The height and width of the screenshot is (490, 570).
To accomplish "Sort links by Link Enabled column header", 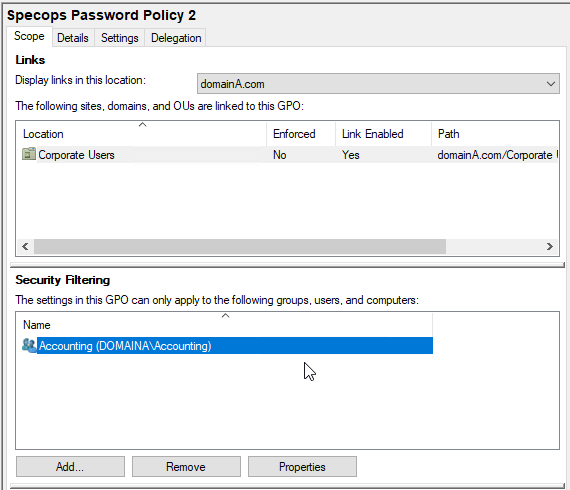I will coord(383,134).
